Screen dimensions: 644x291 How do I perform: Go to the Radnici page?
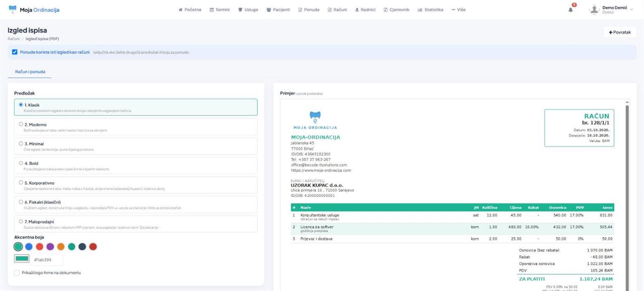coord(365,10)
